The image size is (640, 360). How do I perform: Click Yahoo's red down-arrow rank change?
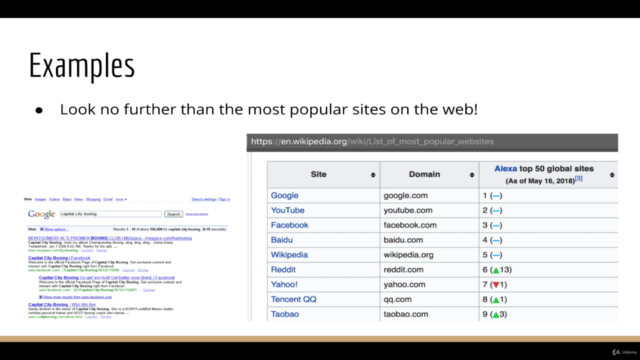point(496,284)
